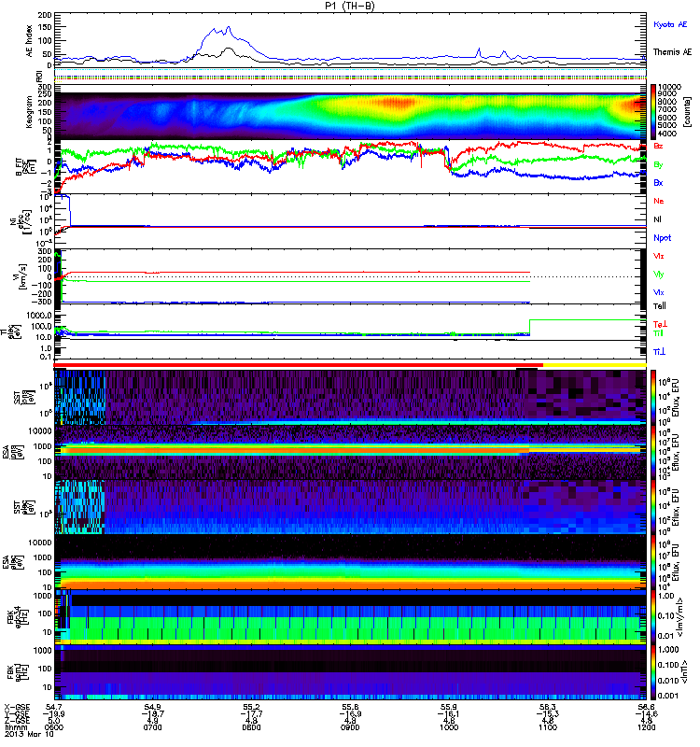This screenshot has height=747, width=700.
Task: Click the black Te parallel legend label
Action: (x=660, y=306)
